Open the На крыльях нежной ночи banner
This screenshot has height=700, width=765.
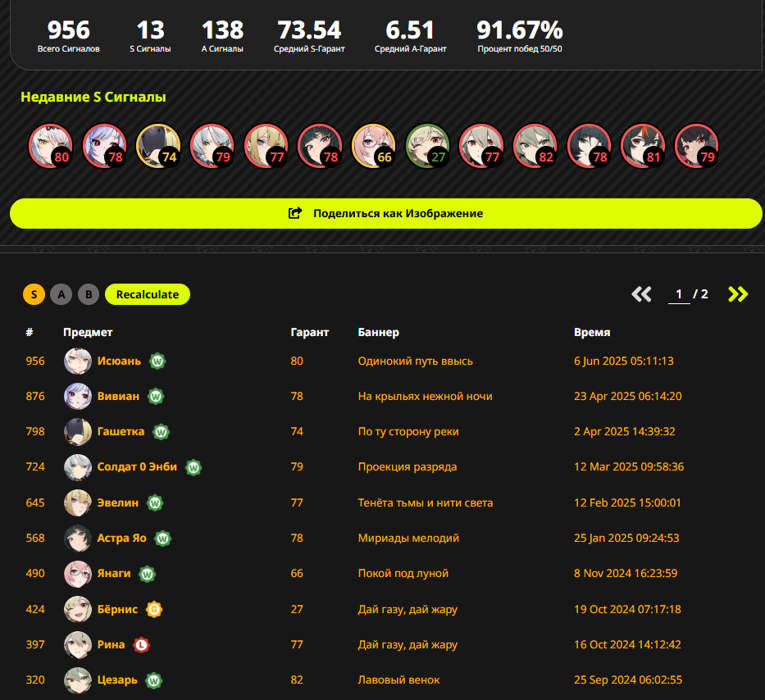point(425,396)
